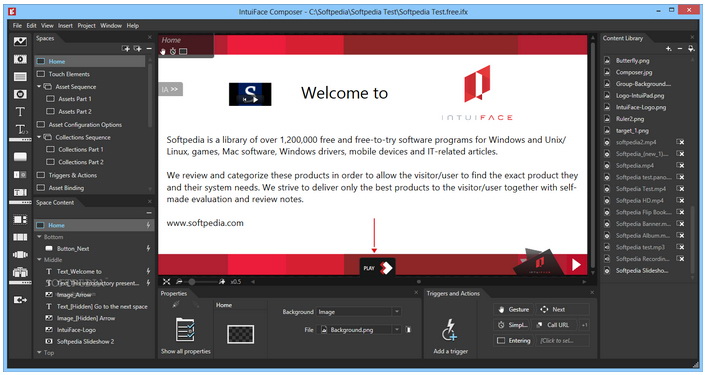Open the Project menu

click(x=86, y=26)
